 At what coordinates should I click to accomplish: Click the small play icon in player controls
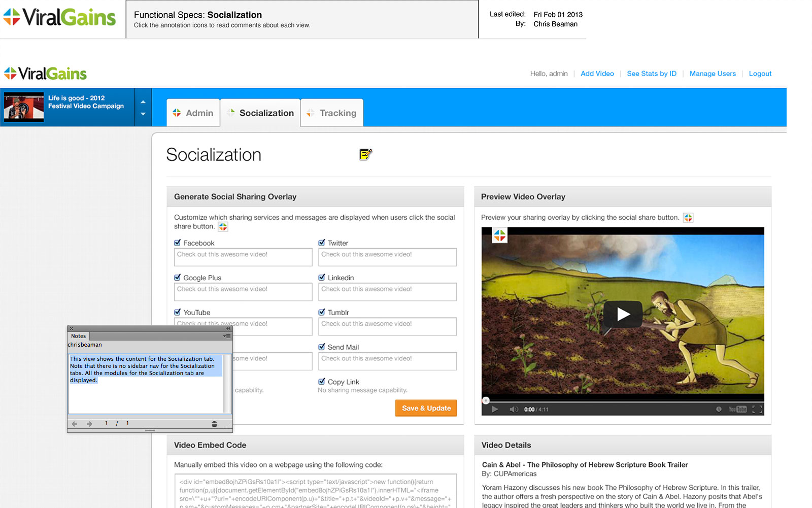pyautogui.click(x=495, y=410)
